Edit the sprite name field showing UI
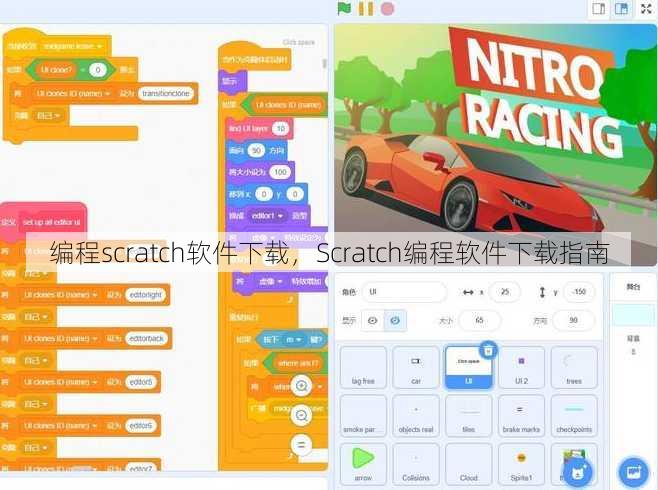658x490 pixels. 405,292
